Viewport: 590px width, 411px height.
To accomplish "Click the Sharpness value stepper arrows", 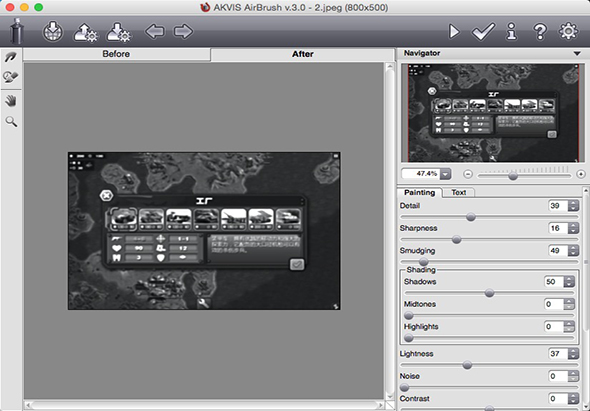I will pyautogui.click(x=573, y=228).
